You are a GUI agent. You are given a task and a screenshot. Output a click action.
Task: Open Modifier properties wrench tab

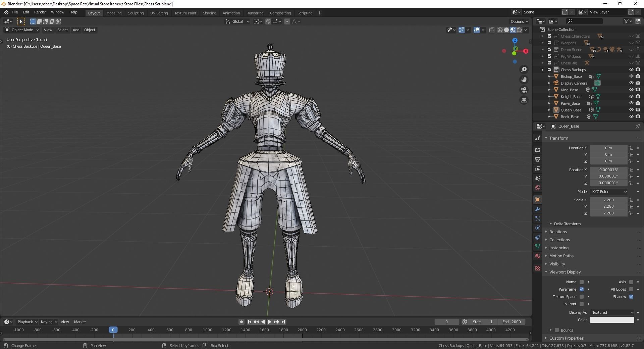538,209
